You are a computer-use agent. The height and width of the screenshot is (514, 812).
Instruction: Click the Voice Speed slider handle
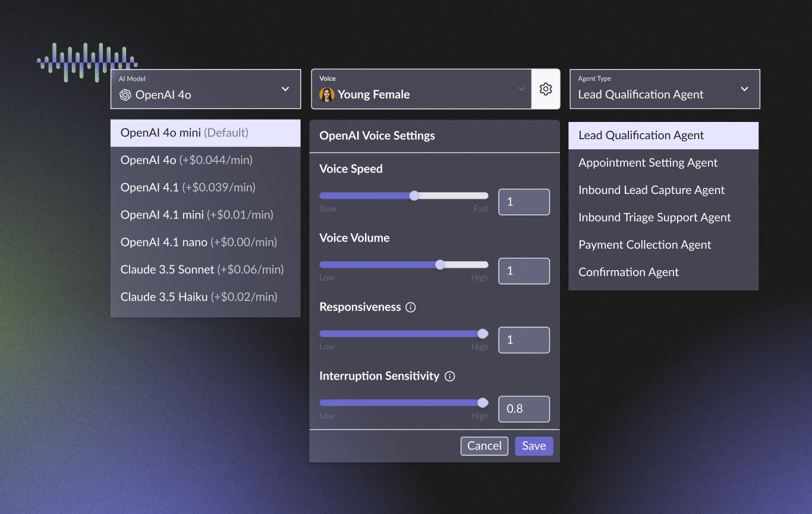[x=414, y=196]
